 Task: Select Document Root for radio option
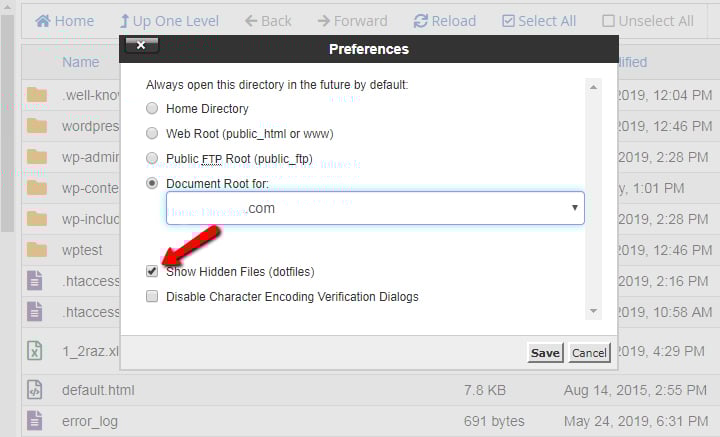pos(152,183)
